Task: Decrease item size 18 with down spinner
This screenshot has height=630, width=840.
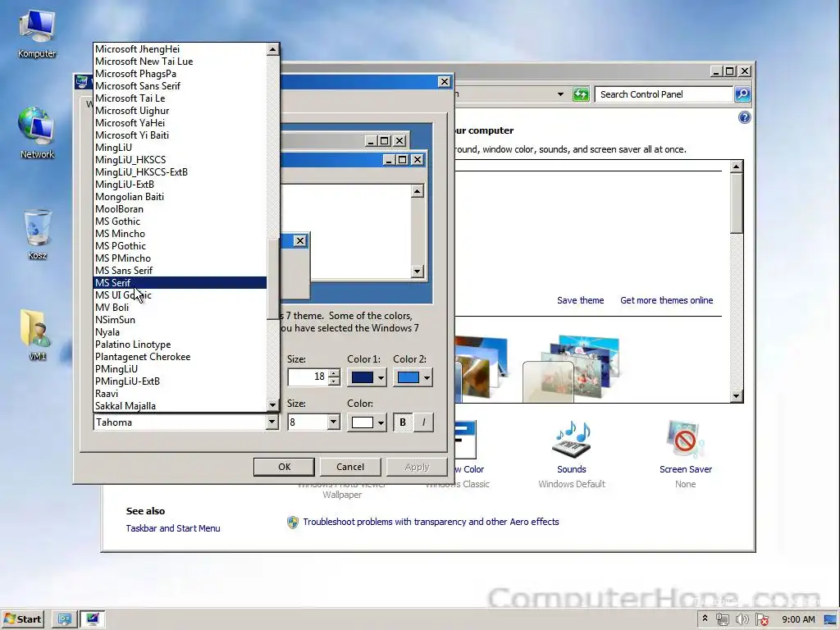Action: tap(334, 381)
